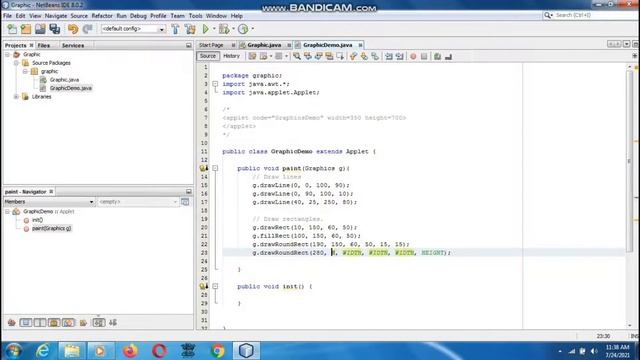Open the Members dropdown in Navigator
Viewport: 640px width, 360px height.
(x=49, y=202)
